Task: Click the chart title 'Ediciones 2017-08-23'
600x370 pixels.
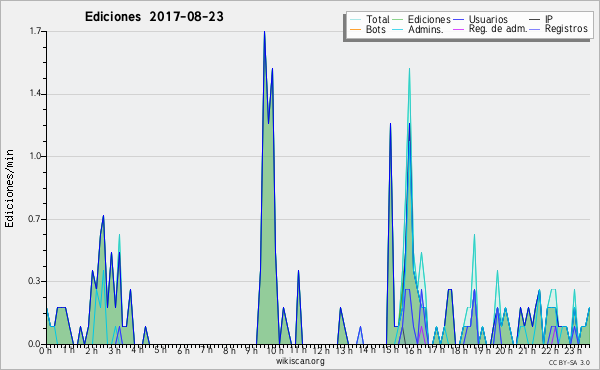Action: (x=154, y=17)
